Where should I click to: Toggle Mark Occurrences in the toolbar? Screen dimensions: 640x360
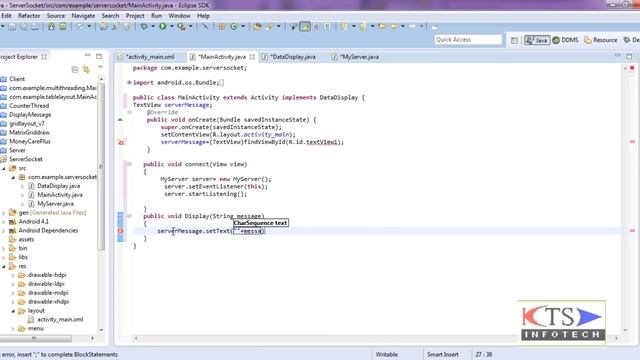pos(305,27)
